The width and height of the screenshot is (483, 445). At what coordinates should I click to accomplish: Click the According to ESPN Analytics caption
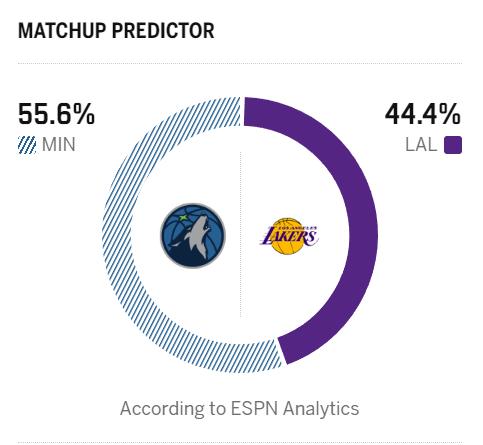tap(240, 408)
